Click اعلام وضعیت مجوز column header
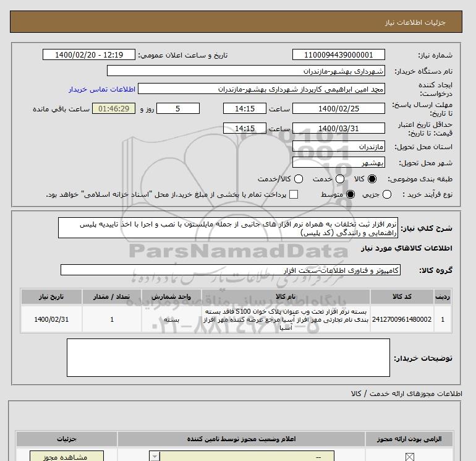This screenshot has height=461, width=476. click(241, 439)
